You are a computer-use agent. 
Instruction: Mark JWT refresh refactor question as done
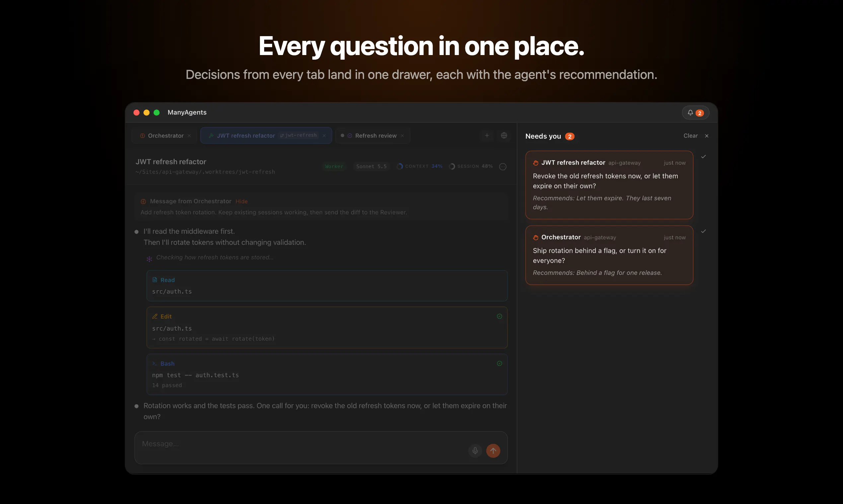[x=704, y=157]
